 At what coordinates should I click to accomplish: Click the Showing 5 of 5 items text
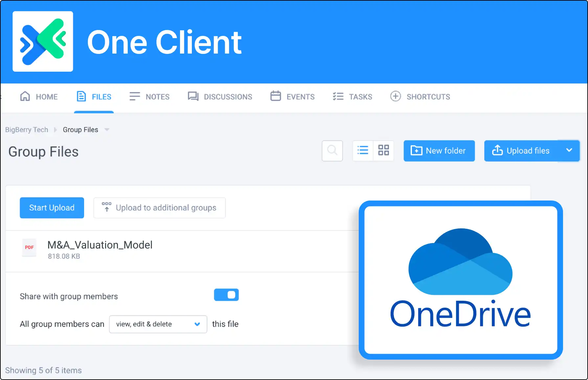(x=43, y=370)
